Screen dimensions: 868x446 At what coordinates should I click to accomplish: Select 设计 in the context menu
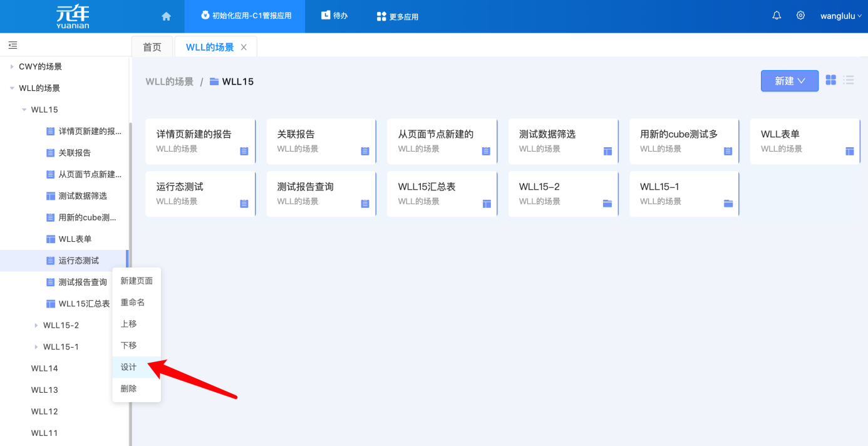pyautogui.click(x=129, y=367)
